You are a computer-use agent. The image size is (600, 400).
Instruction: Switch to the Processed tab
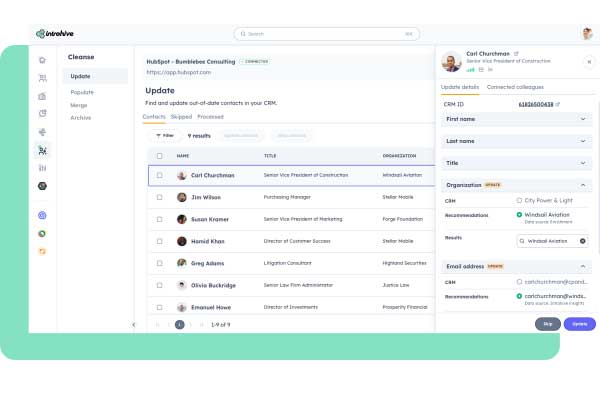click(x=210, y=117)
